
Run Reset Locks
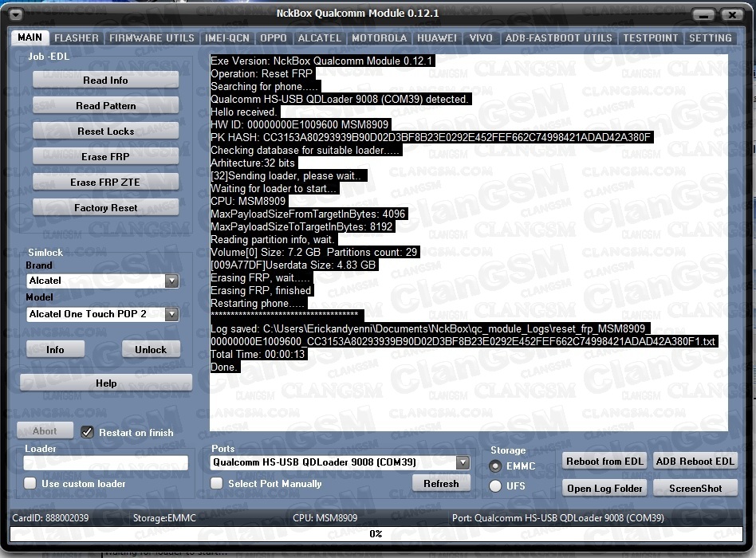(x=105, y=131)
